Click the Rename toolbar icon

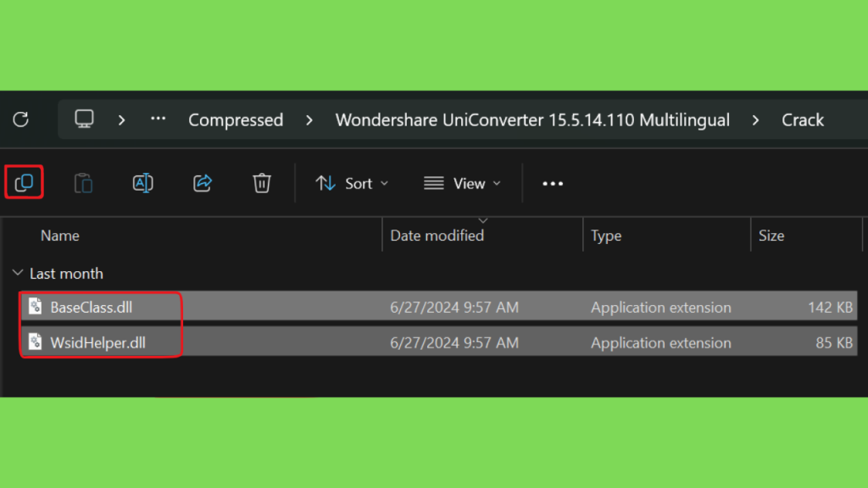point(142,183)
